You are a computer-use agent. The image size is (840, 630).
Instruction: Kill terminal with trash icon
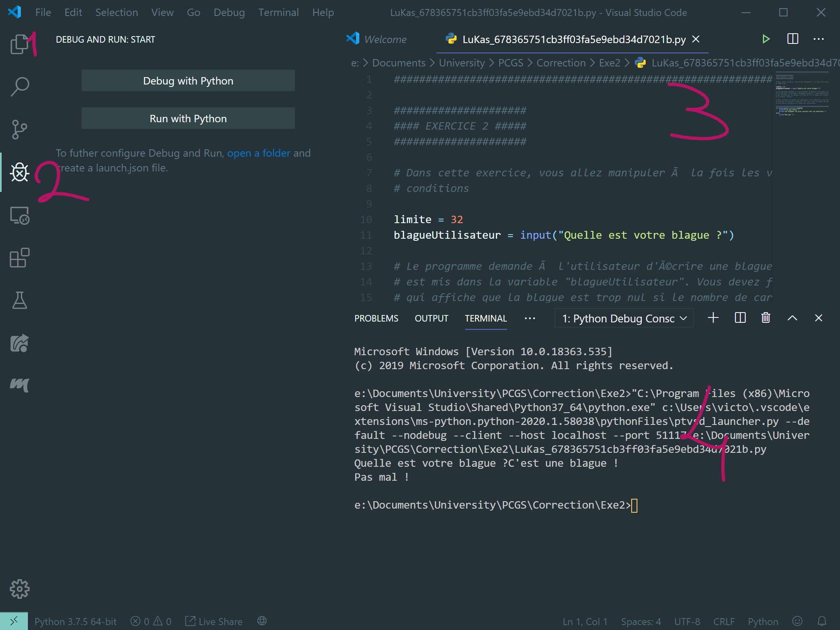(765, 318)
